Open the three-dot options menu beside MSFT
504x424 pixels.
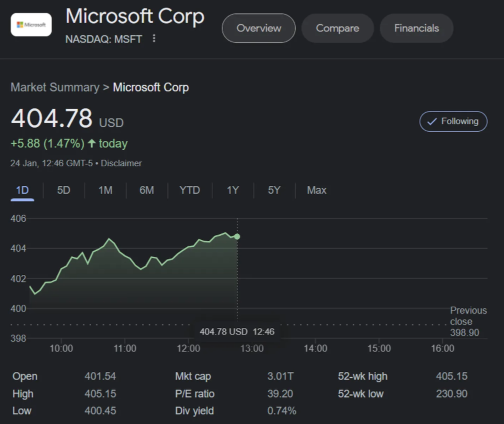coord(154,39)
